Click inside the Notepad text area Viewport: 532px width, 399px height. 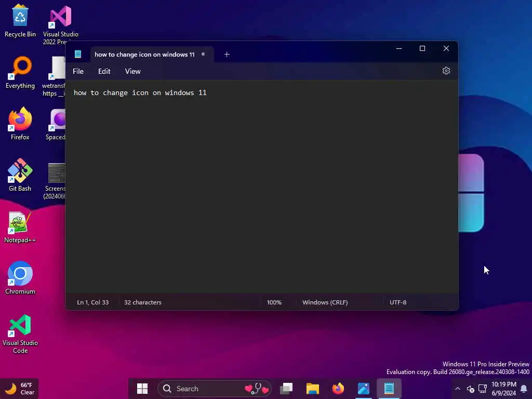(x=261, y=187)
